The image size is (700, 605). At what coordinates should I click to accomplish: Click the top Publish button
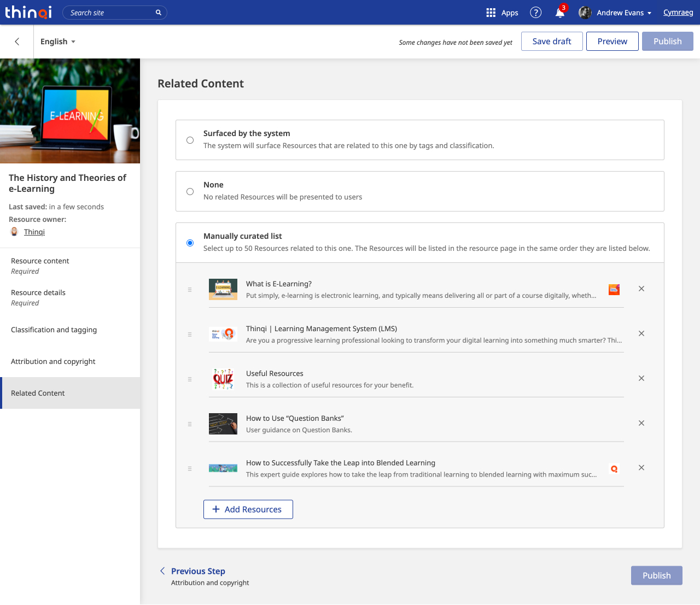668,42
